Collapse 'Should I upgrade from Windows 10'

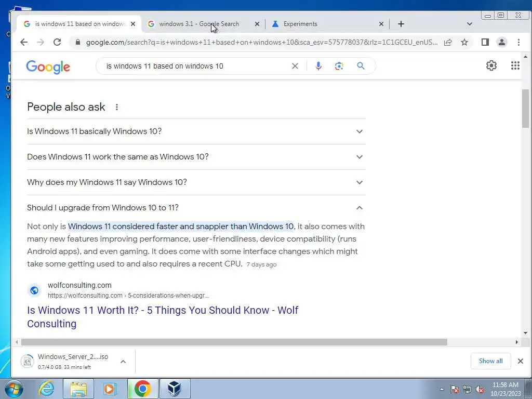(196, 208)
